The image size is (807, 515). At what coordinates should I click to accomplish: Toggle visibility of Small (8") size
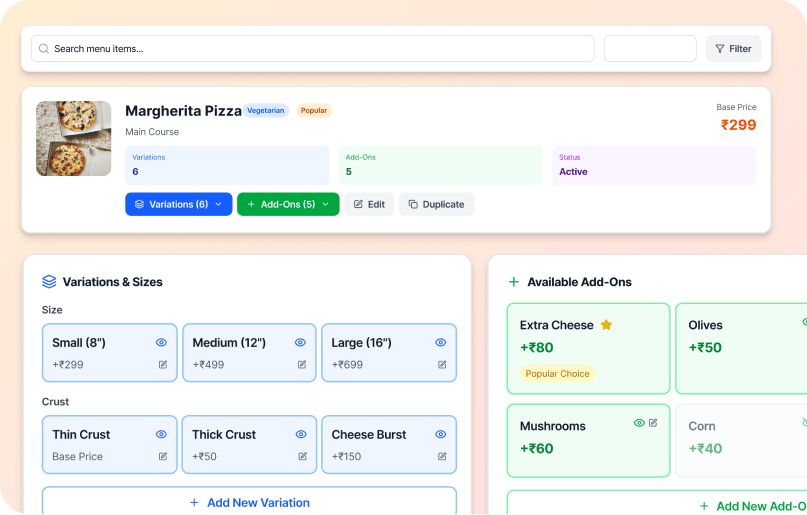point(162,343)
